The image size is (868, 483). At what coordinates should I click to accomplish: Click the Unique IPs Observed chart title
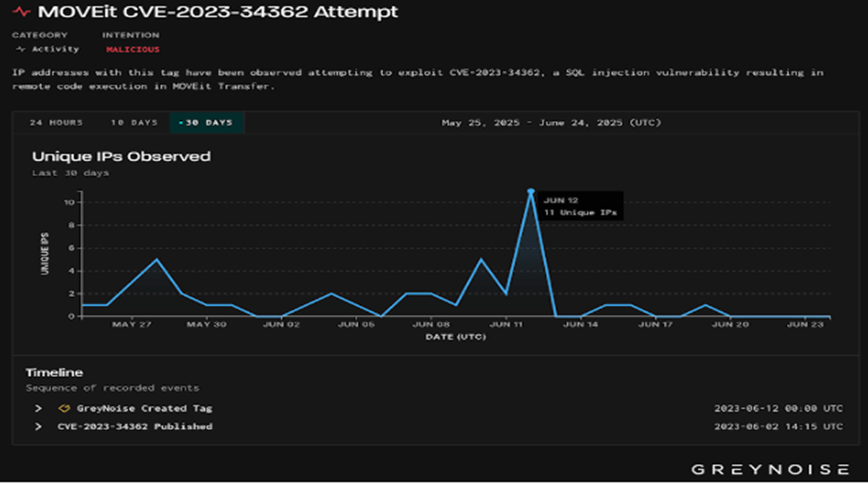point(121,156)
